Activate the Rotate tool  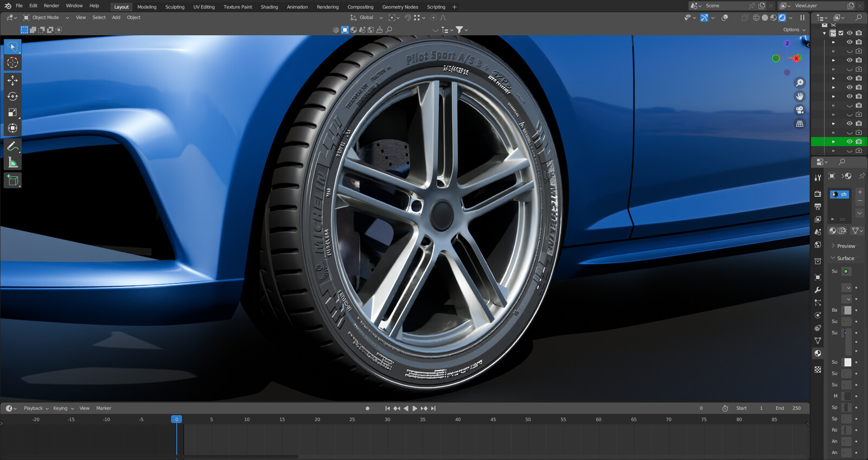(x=12, y=97)
